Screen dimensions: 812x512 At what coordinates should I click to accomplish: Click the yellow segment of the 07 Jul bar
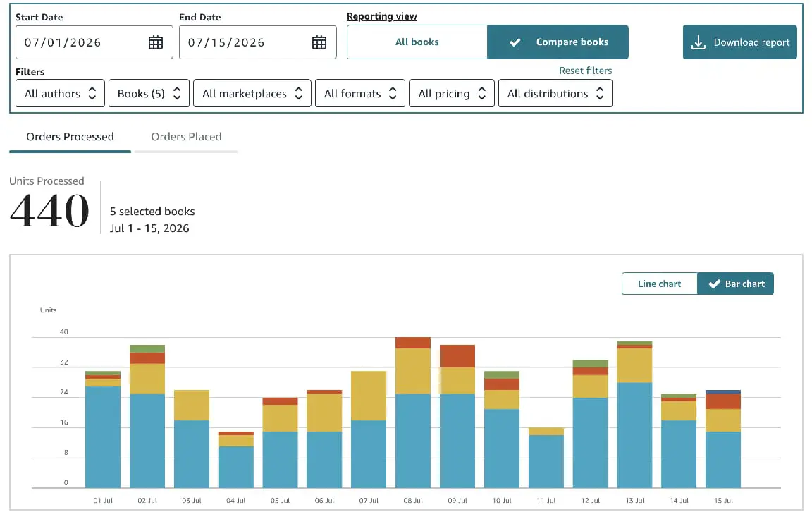pyautogui.click(x=369, y=396)
